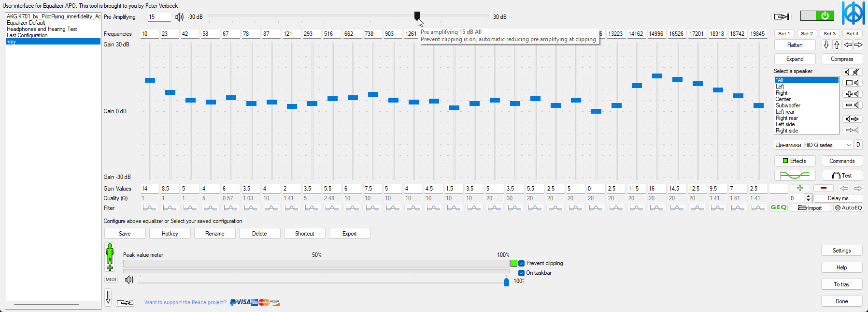Click the Peace logo icon
This screenshot has width=868, height=312.
pos(853,13)
